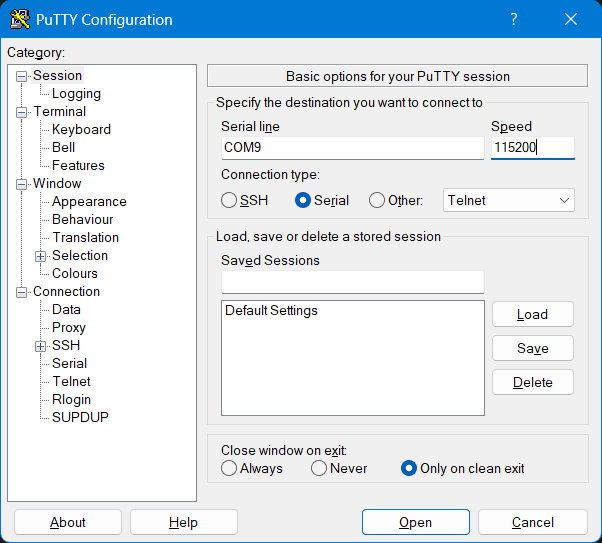This screenshot has width=602, height=543.
Task: Collapse the Terminal tree node
Action: point(22,113)
